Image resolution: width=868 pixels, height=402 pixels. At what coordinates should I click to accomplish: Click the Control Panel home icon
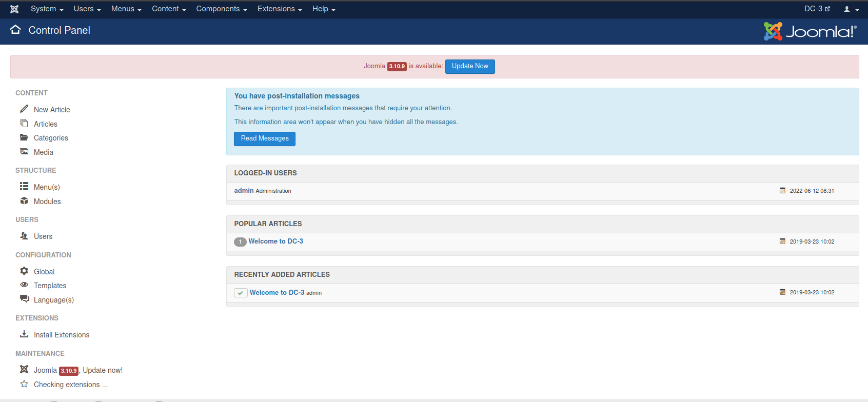click(x=15, y=30)
